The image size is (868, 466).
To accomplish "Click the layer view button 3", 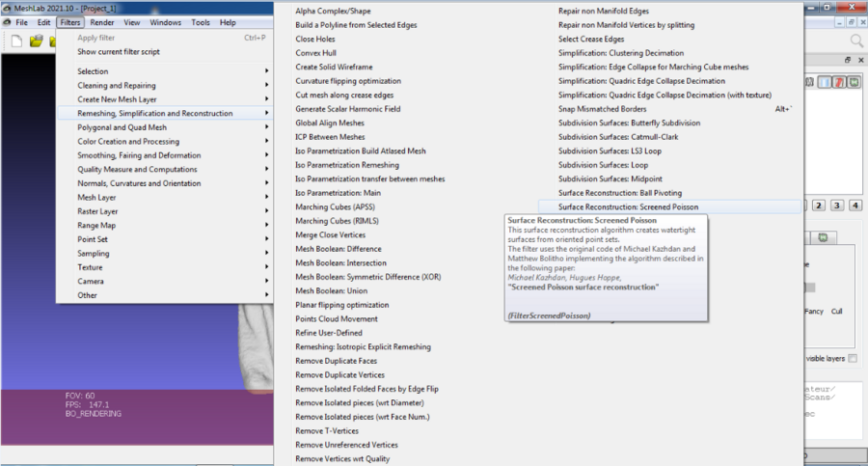I will pos(837,206).
